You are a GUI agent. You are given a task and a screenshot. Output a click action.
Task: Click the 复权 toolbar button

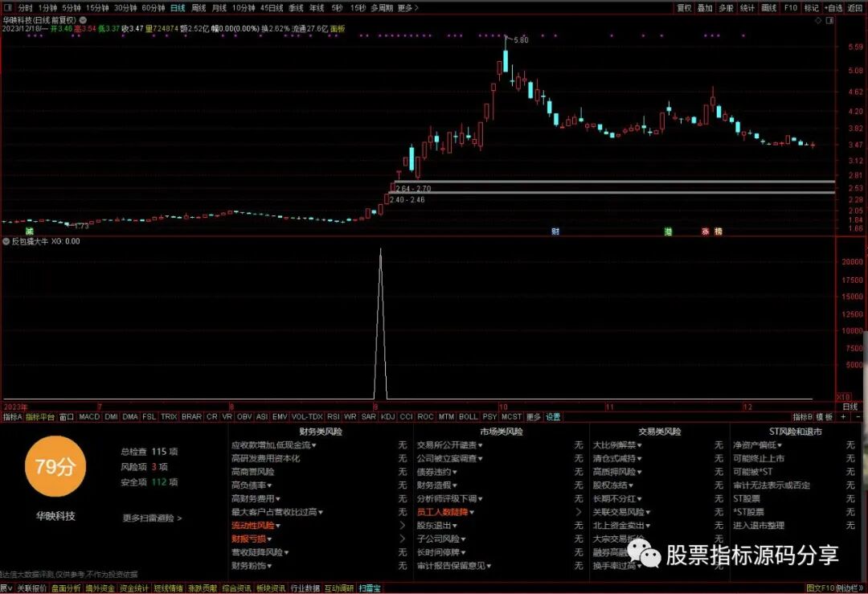pos(684,8)
